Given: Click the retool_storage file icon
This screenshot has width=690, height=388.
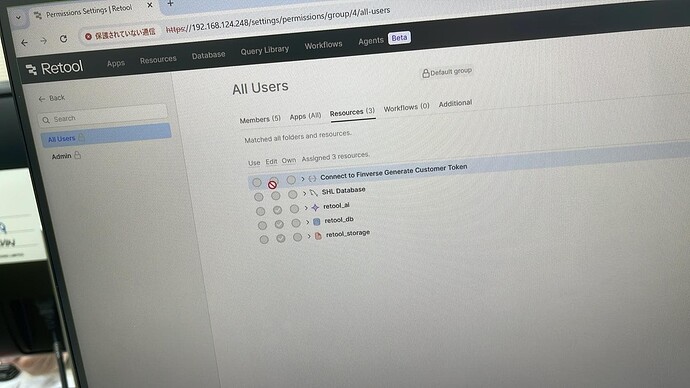Looking at the screenshot, I should (x=318, y=236).
